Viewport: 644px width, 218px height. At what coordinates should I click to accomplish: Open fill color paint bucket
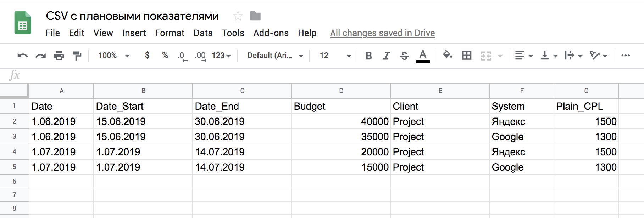448,55
